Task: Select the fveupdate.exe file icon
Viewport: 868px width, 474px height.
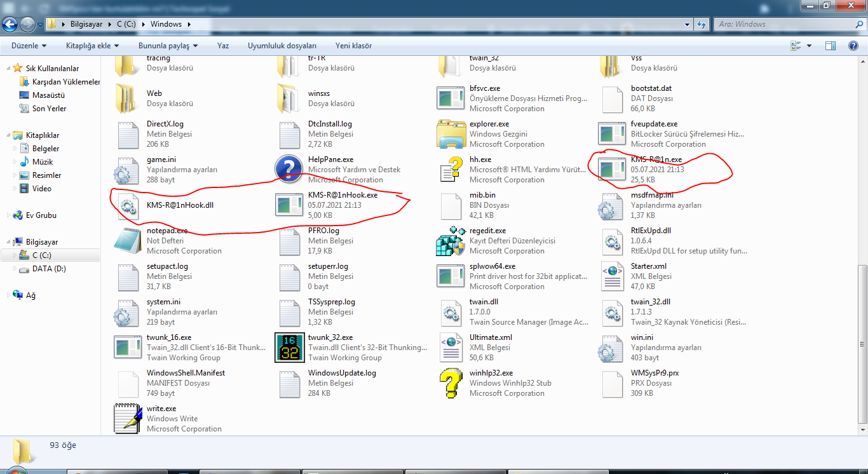Action: coord(612,134)
